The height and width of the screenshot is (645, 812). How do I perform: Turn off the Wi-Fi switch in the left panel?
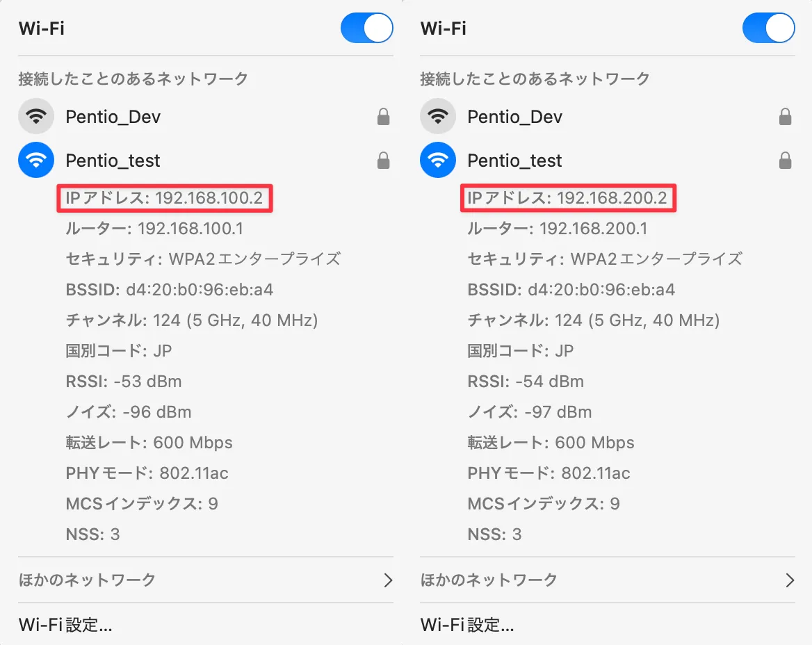click(366, 28)
